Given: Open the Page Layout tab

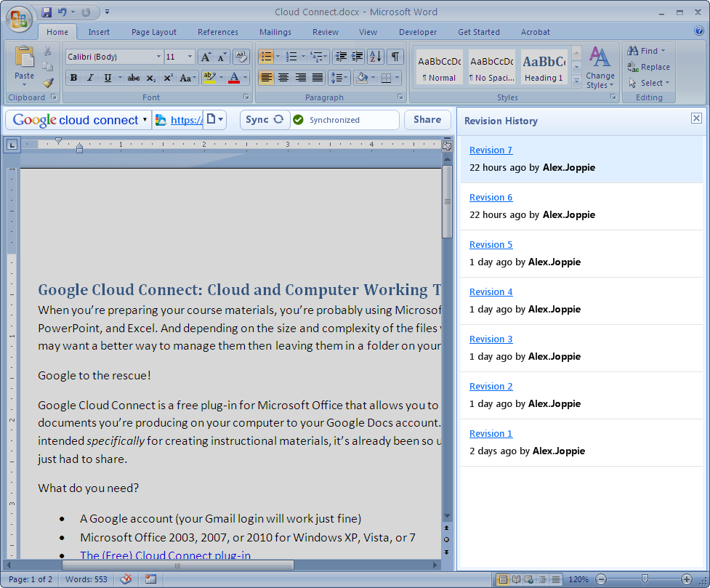Looking at the screenshot, I should point(154,32).
